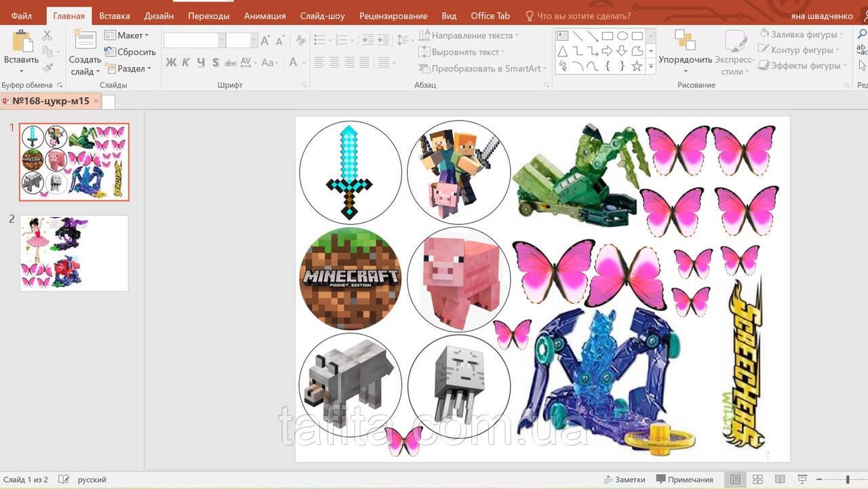Select the rectangle shape in gallery
The height and width of the screenshot is (489, 868).
click(x=607, y=36)
